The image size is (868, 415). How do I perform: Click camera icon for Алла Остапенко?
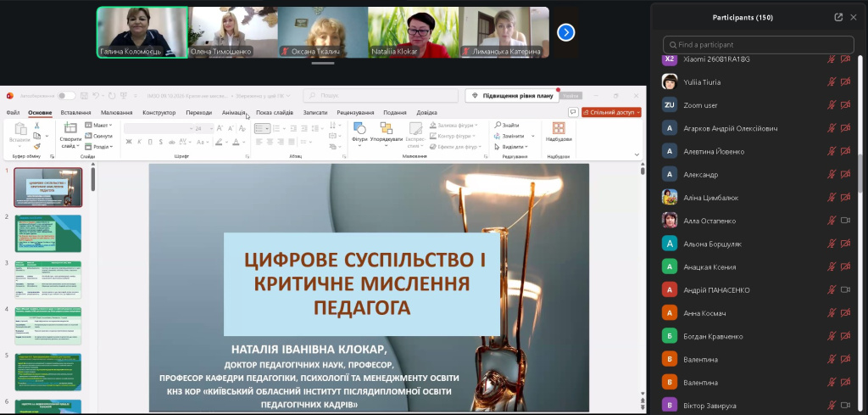point(845,221)
